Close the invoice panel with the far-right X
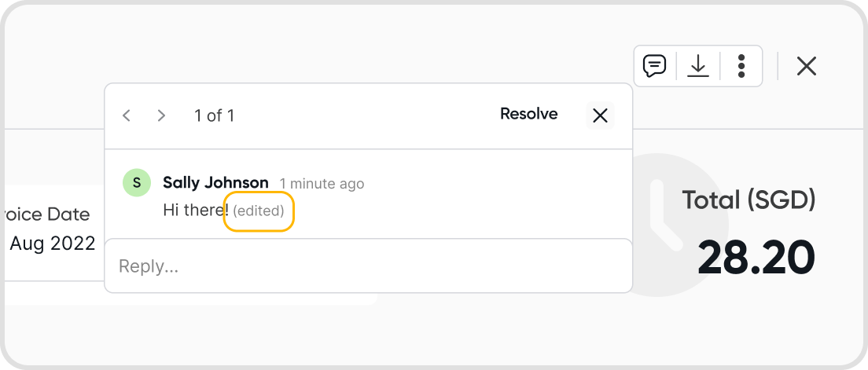 pyautogui.click(x=806, y=66)
